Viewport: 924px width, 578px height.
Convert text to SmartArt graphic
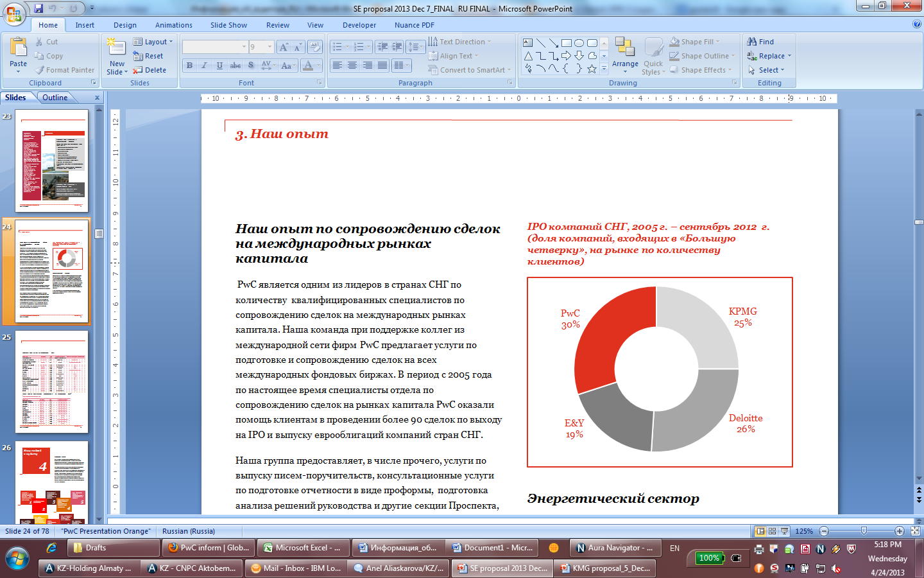pyautogui.click(x=470, y=70)
